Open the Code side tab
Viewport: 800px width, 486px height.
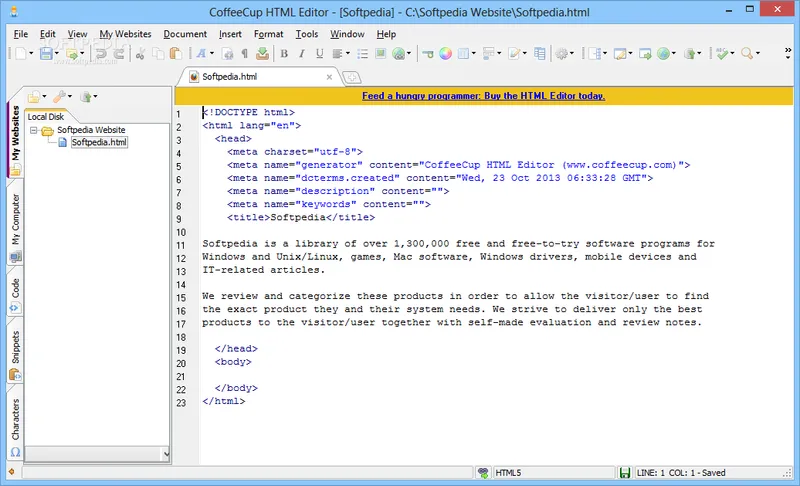(x=15, y=295)
